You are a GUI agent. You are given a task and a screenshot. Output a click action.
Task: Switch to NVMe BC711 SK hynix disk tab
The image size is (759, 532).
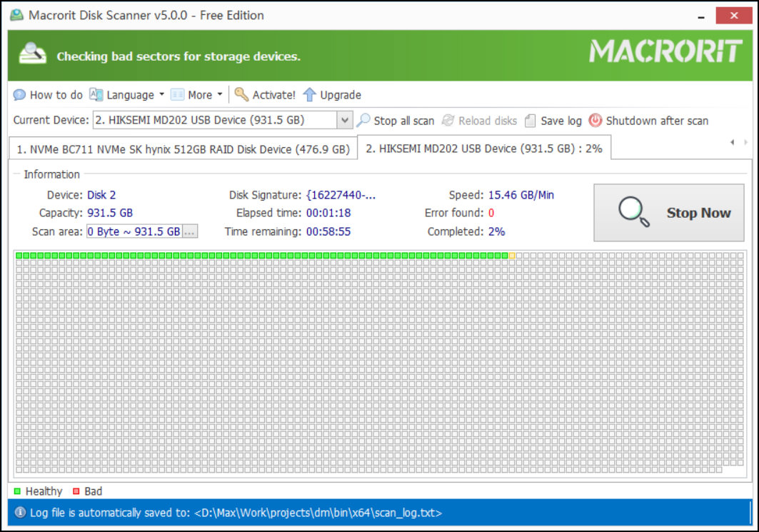tap(183, 149)
